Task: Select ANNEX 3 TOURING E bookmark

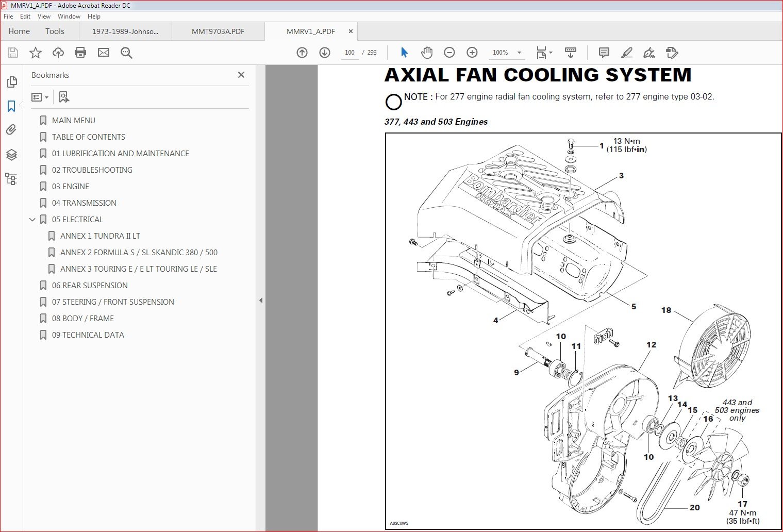Action: pyautogui.click(x=139, y=269)
